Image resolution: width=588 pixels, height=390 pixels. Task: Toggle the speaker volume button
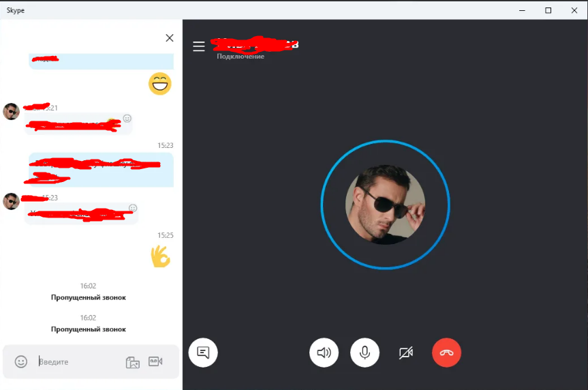tap(324, 352)
